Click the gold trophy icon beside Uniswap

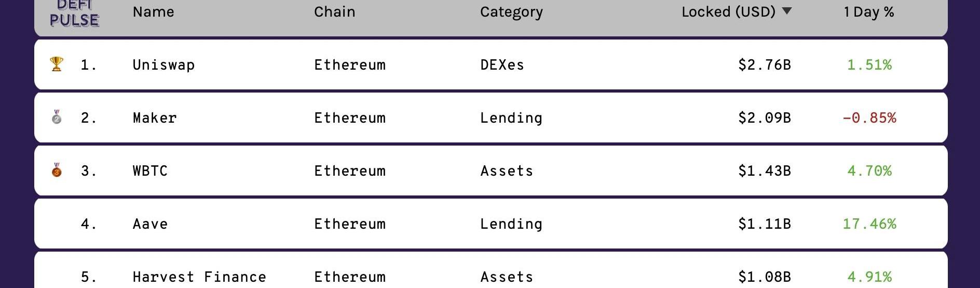coord(57,64)
